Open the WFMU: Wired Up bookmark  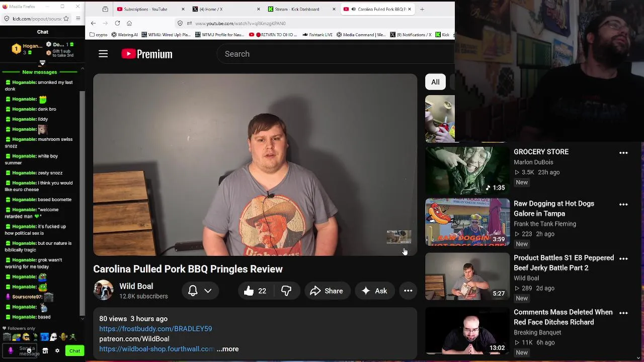pos(166,35)
